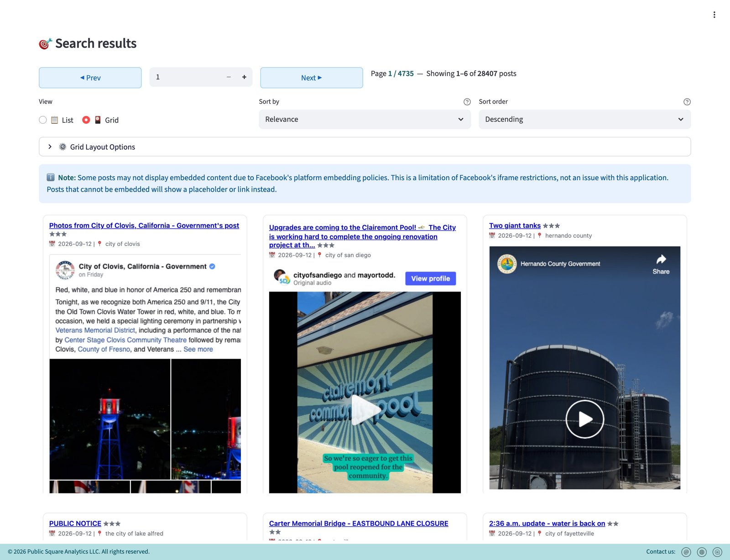Click the page number input field
The height and width of the screenshot is (560, 730).
[x=185, y=77]
